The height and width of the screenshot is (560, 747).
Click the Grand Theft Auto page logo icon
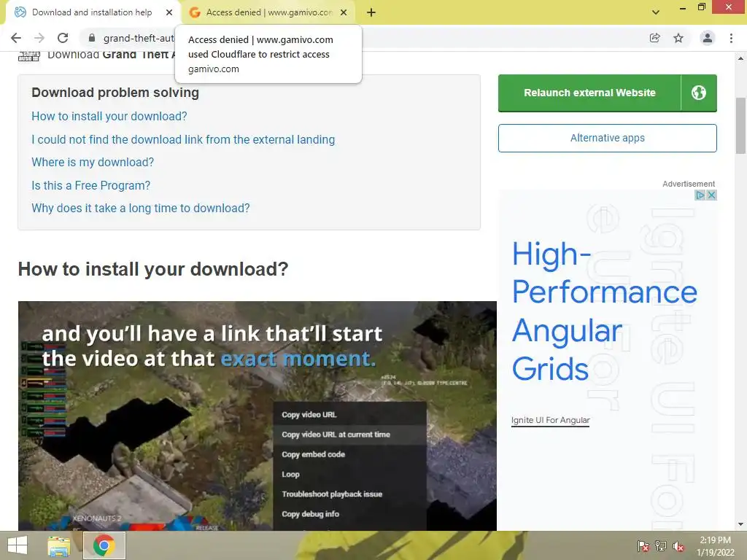(29, 56)
